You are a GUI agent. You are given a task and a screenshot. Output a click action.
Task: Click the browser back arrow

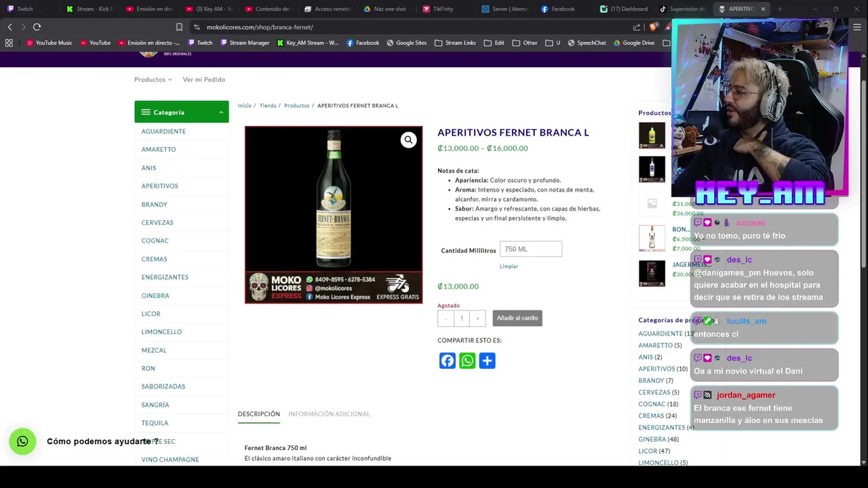tap(9, 27)
